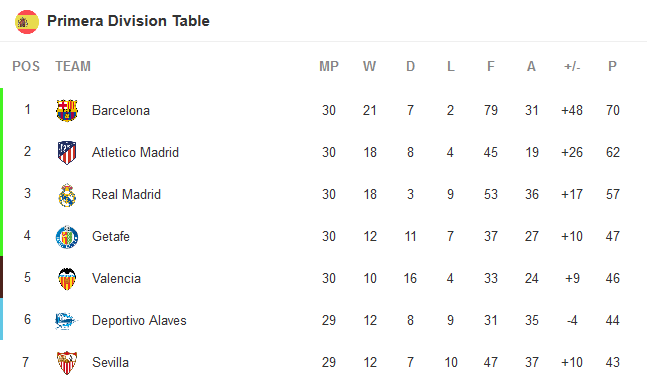
Task: Select the Valencia team name
Action: coord(116,279)
